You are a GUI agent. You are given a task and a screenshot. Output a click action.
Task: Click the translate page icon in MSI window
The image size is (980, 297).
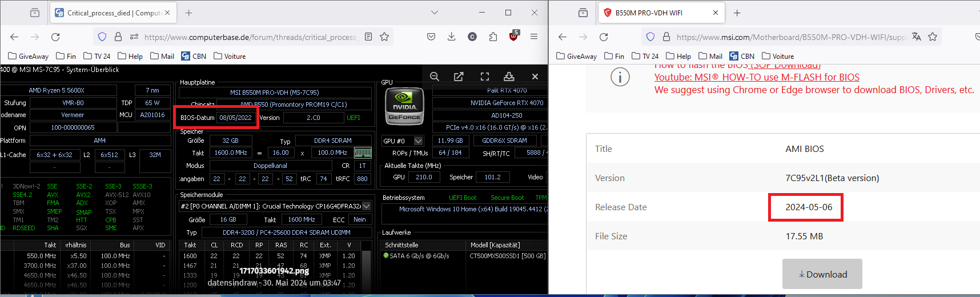917,37
